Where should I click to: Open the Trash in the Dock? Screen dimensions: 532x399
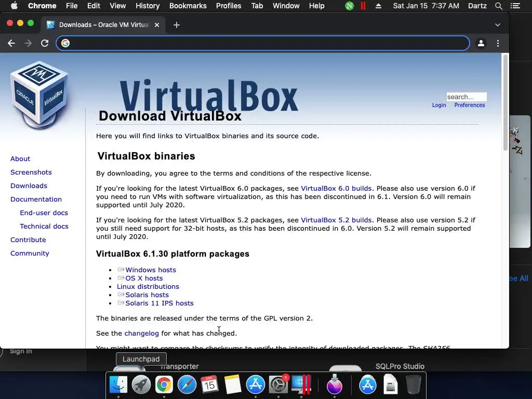[413, 385]
